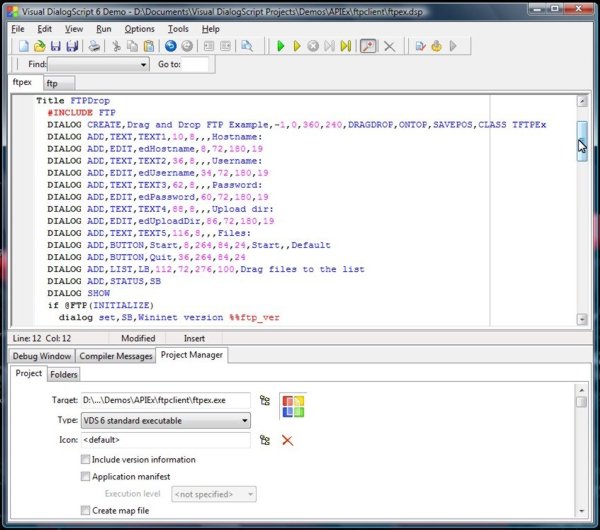
Task: Copy the selected text
Action: pos(132,46)
